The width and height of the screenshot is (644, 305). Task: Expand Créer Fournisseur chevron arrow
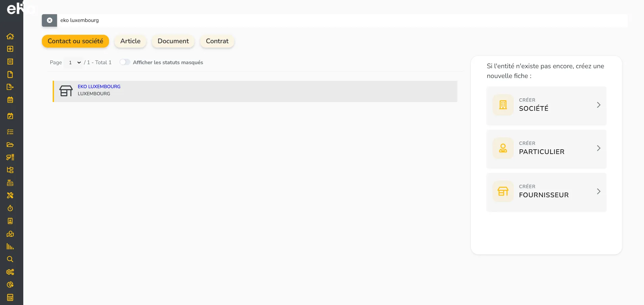598,192
